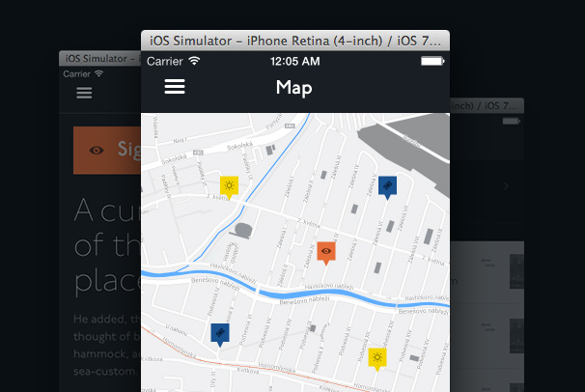Click the Map title in the navigation bar
585x392 pixels.
click(x=293, y=88)
